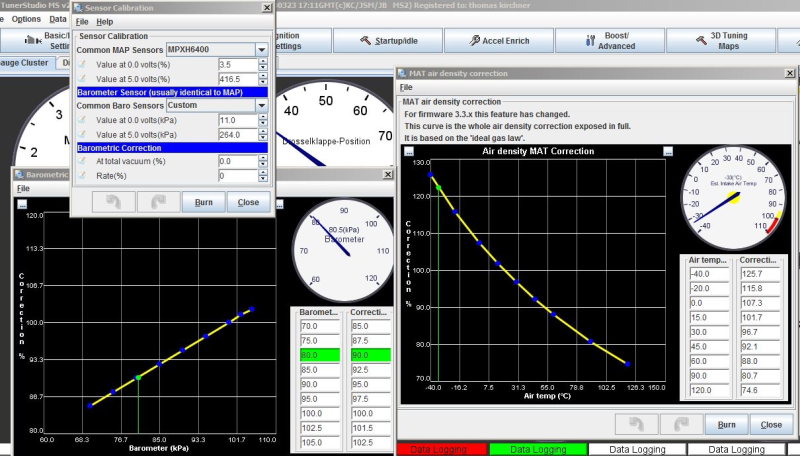The image size is (800, 456).
Task: Click Burn in Sensor Calibration dialog
Action: click(203, 202)
